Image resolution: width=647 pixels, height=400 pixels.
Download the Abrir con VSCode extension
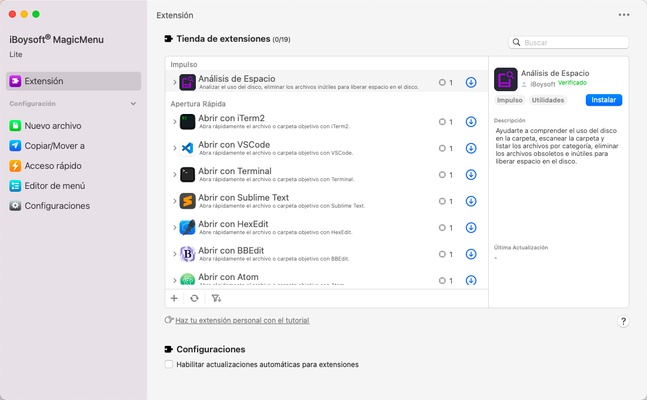click(471, 148)
